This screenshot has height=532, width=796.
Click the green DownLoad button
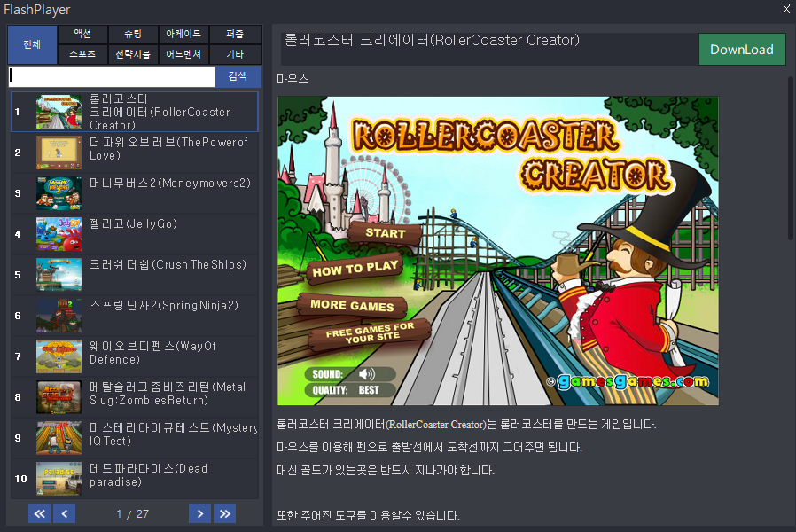[x=742, y=50]
